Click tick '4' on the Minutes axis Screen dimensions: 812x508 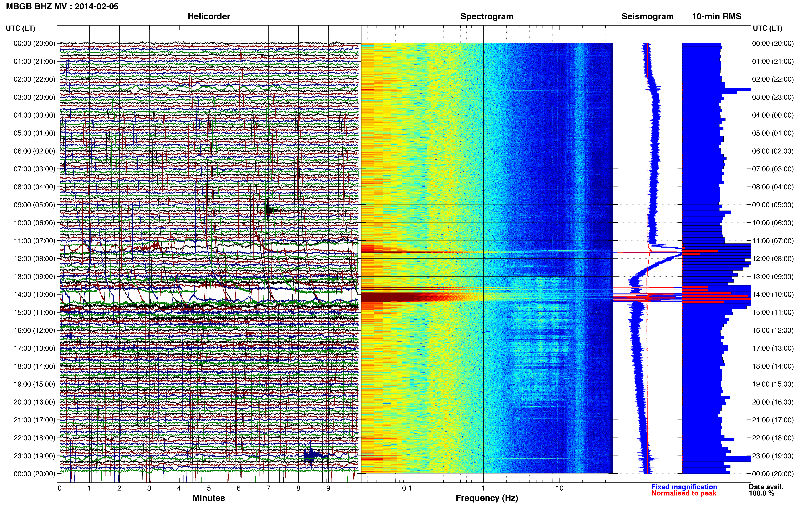179,488
